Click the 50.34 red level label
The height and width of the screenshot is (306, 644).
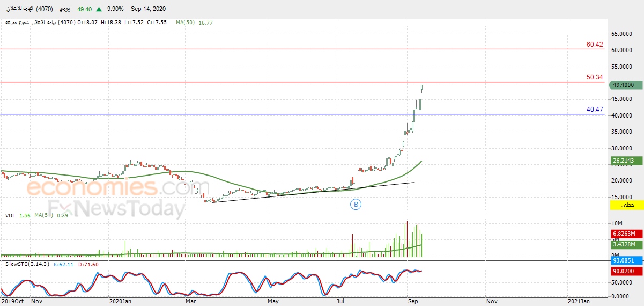595,77
